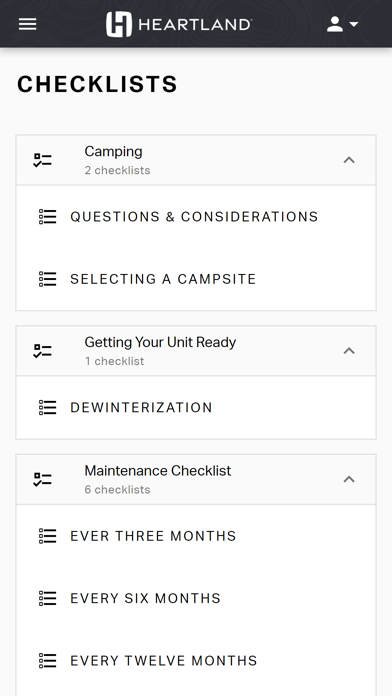Screen dimensions: 392x696
Task: Open Questions & Considerations checklist
Action: pyautogui.click(x=196, y=217)
